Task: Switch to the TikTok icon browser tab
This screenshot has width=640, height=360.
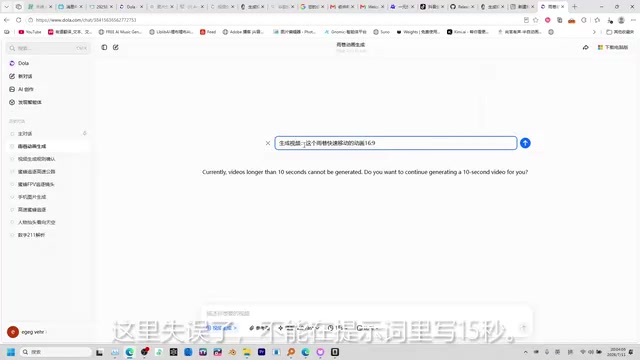Action: click(432, 7)
